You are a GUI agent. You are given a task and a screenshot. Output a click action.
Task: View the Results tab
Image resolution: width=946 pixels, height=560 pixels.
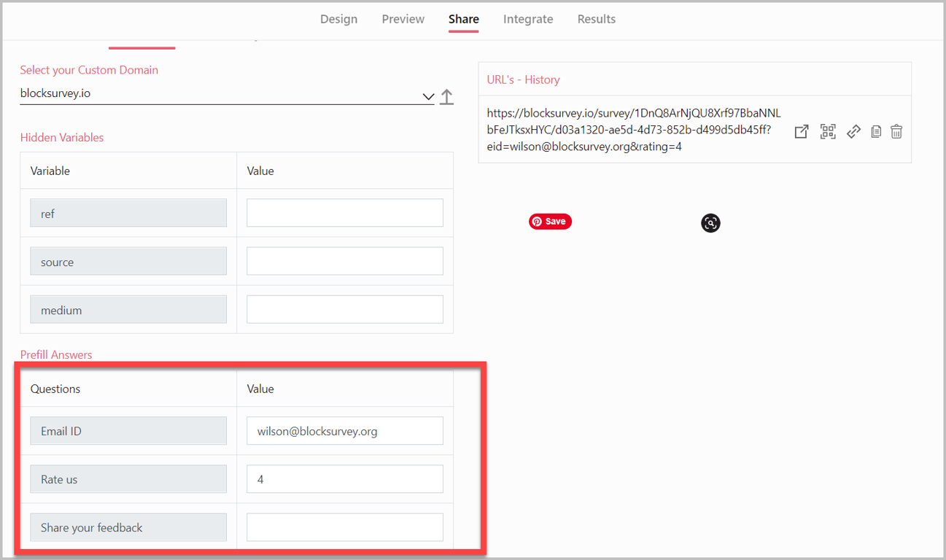[x=597, y=19]
